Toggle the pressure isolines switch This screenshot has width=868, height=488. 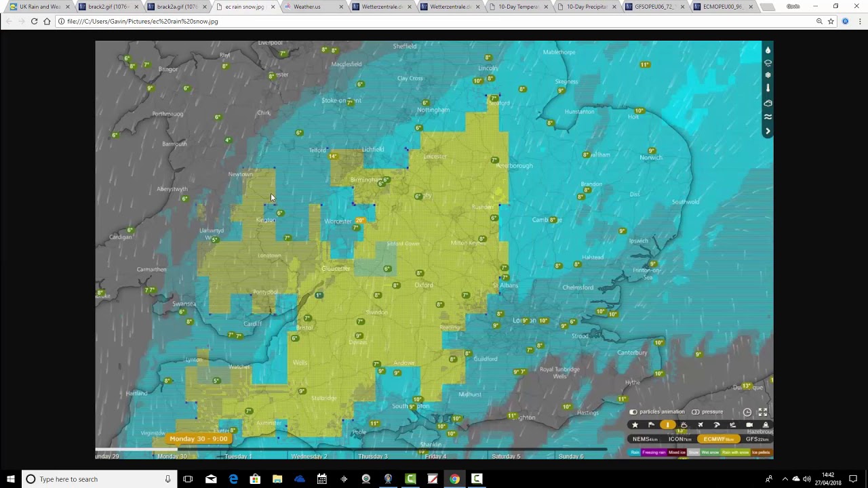point(695,412)
